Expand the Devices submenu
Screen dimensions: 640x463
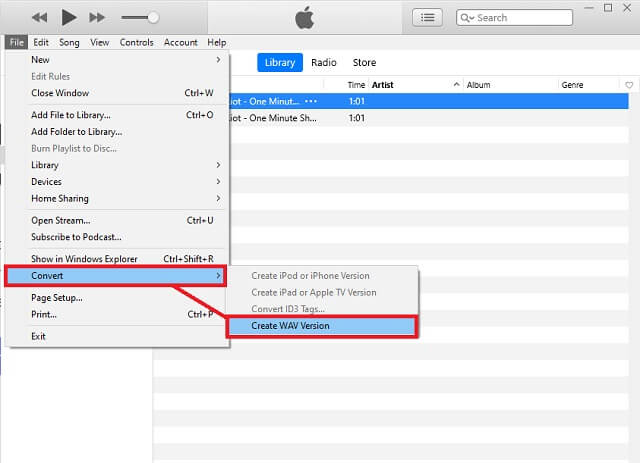(x=118, y=182)
